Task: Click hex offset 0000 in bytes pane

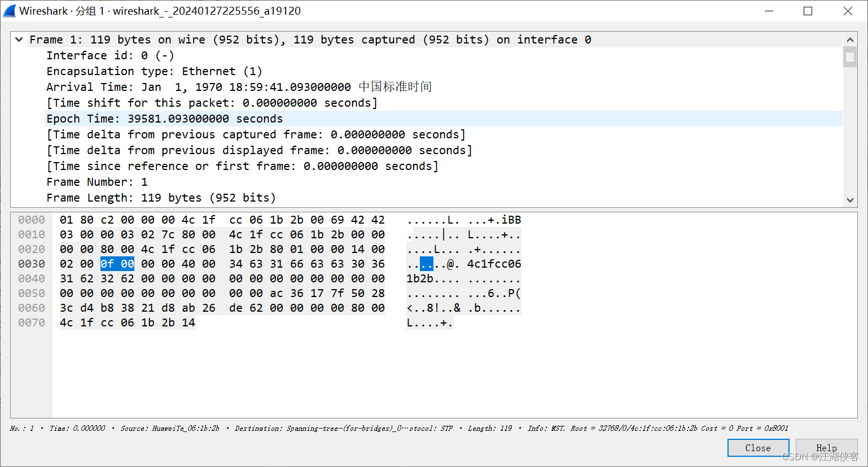Action: pyautogui.click(x=32, y=220)
